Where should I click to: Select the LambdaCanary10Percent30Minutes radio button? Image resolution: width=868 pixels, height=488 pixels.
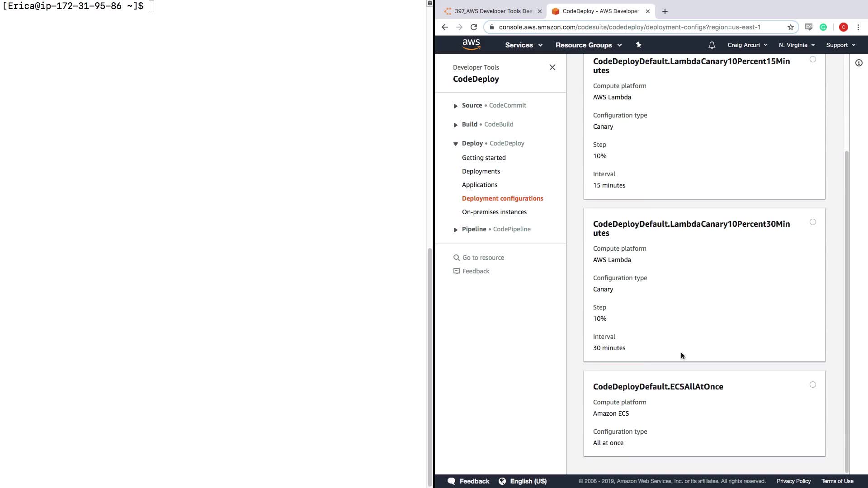[812, 222]
